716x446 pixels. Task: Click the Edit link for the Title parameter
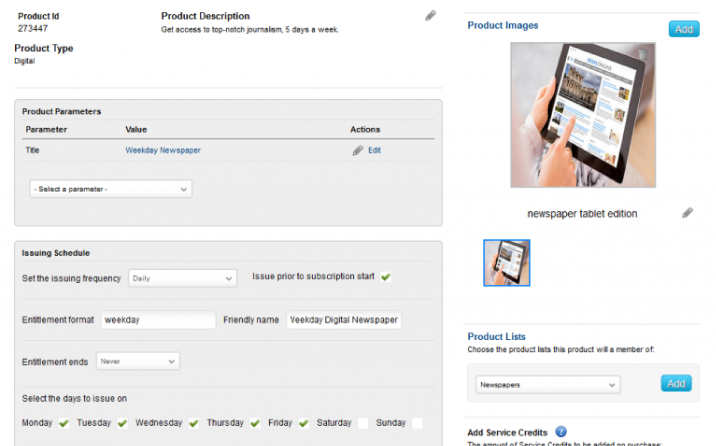(375, 150)
